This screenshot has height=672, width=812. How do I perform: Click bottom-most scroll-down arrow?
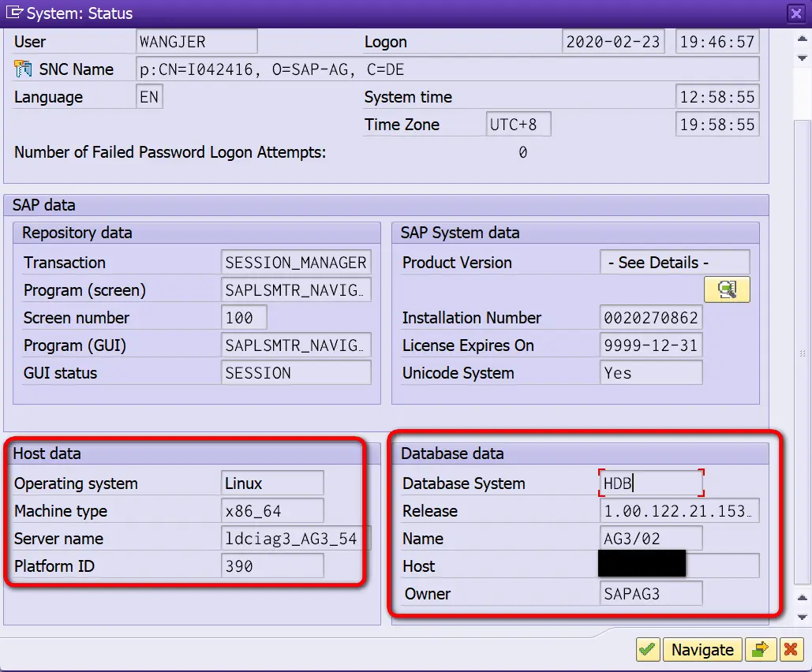803,617
